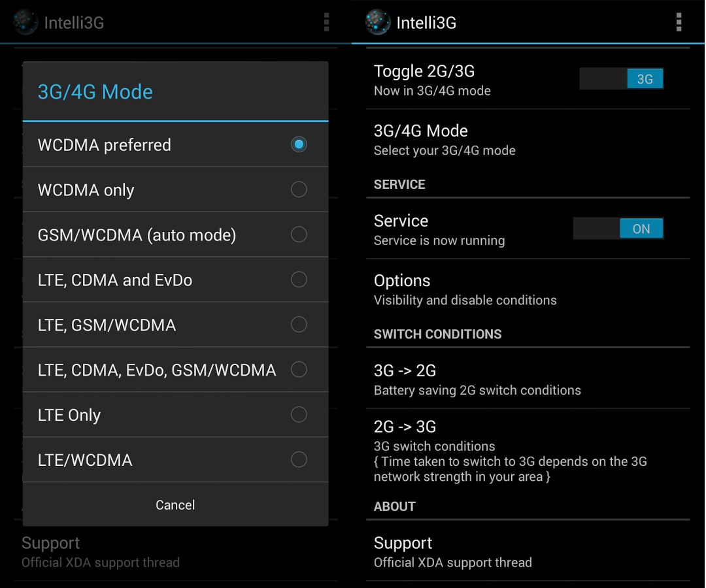This screenshot has width=706, height=588.
Task: Toggle the 2G/3G network switch
Action: (622, 79)
